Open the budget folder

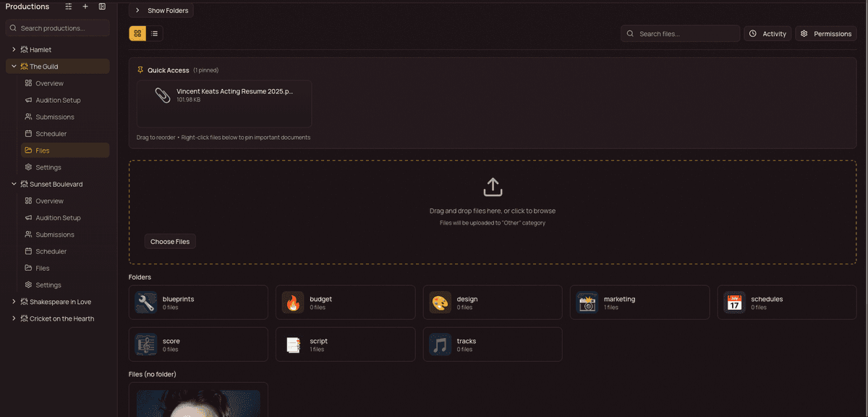coord(345,302)
